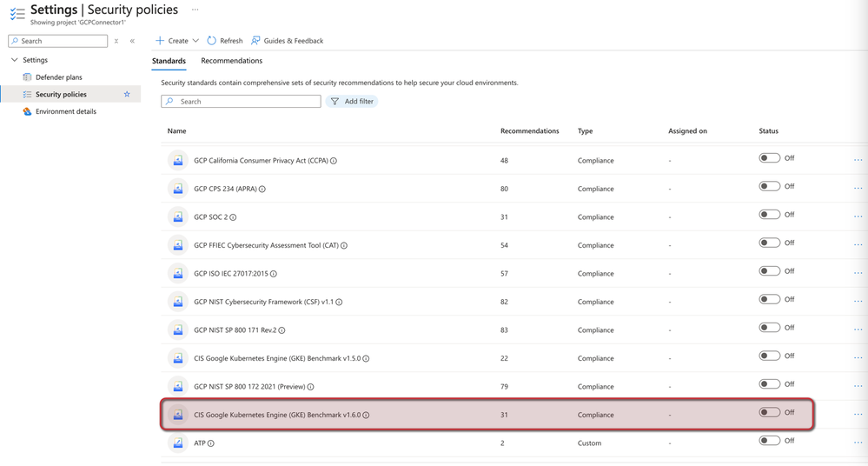The width and height of the screenshot is (868, 466).
Task: Enable CIS GKE Benchmark v1.5.0 toggle
Action: (x=770, y=356)
